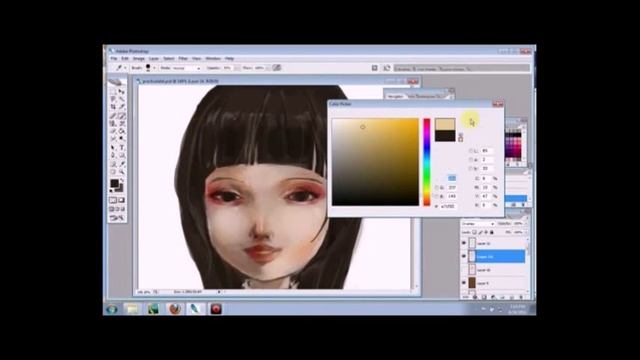The width and height of the screenshot is (640, 360).
Task: Select the Dodge tool
Action: [x=121, y=139]
